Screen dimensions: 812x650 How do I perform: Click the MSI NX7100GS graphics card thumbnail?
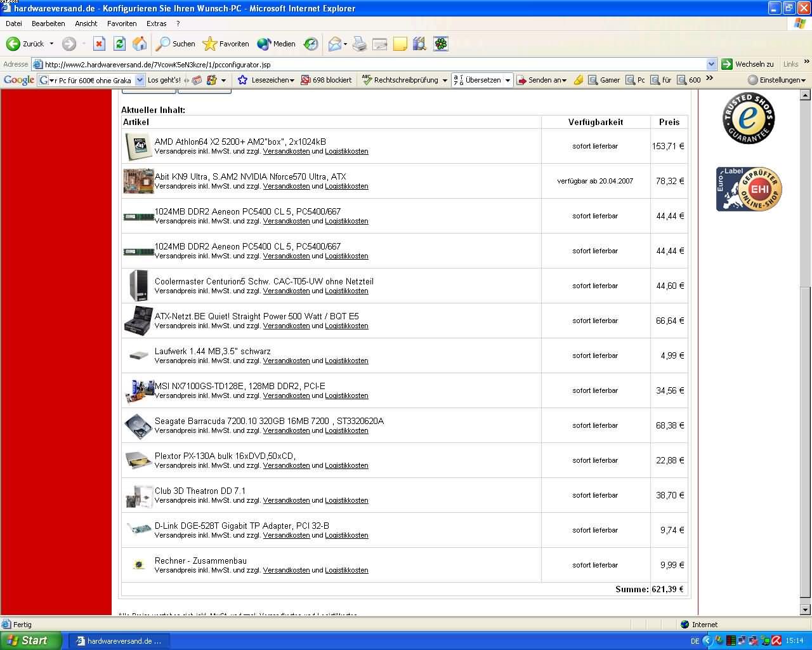138,390
